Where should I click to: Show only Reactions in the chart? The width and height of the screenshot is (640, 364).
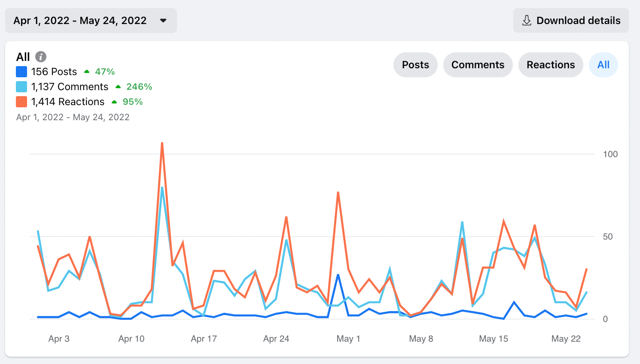[551, 65]
